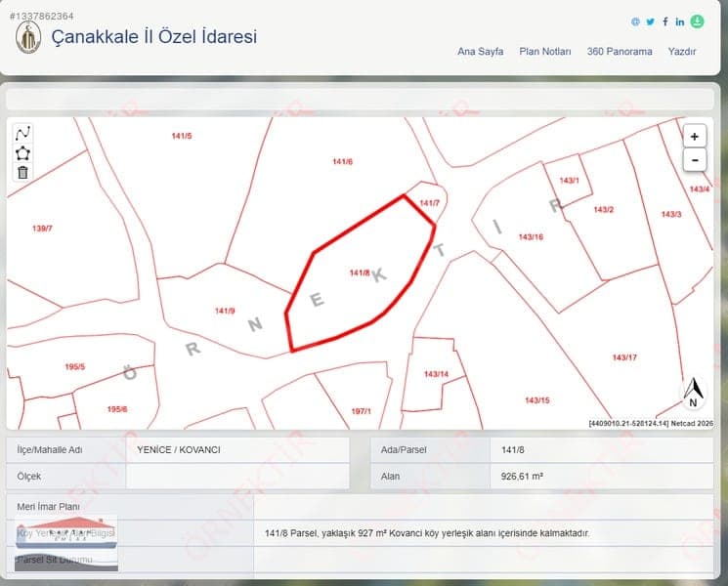728x586 pixels.
Task: Select parcel 141/8 on the map
Action: click(360, 272)
